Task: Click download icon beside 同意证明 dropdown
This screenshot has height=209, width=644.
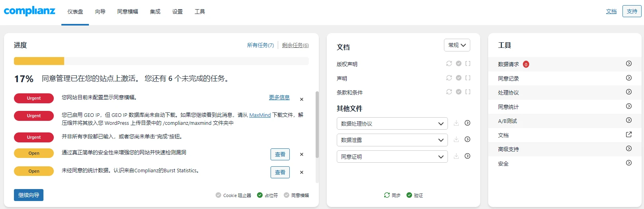Action: [x=456, y=156]
